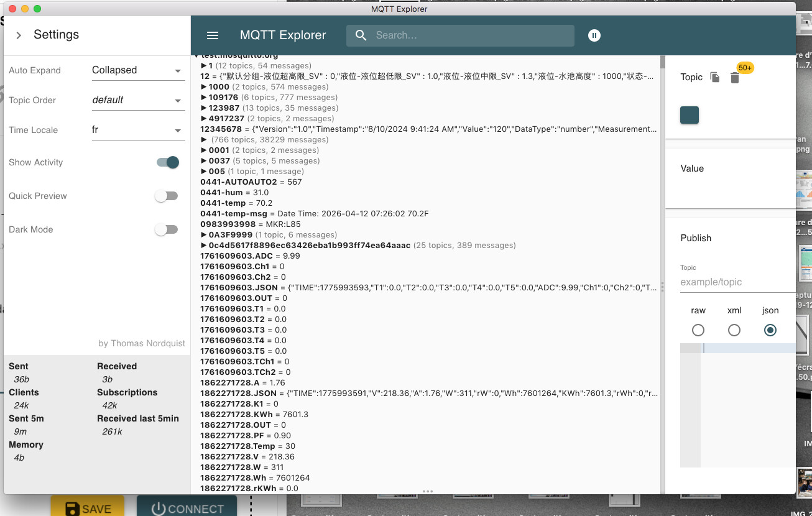
Task: Click the Publish section heading
Action: (696, 238)
